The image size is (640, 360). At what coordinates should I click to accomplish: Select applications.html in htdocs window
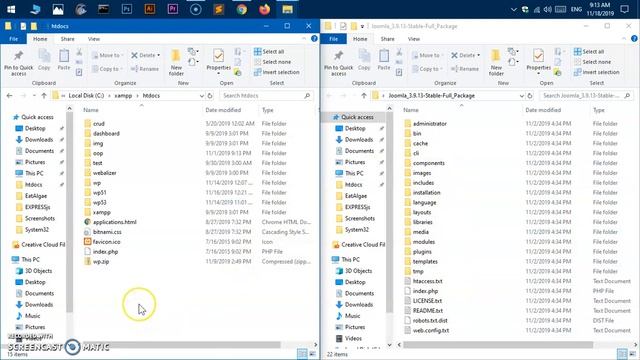[114, 222]
